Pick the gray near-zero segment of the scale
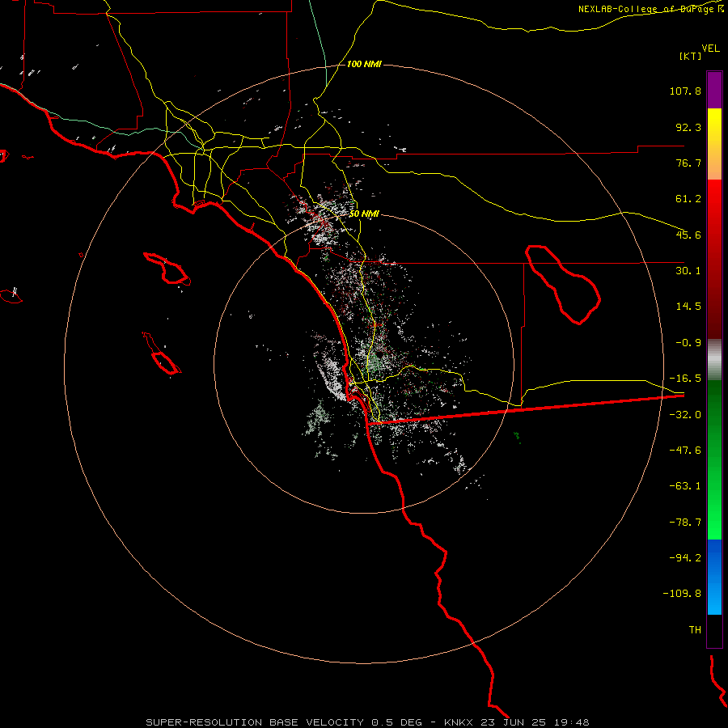The image size is (728, 728). (x=714, y=360)
